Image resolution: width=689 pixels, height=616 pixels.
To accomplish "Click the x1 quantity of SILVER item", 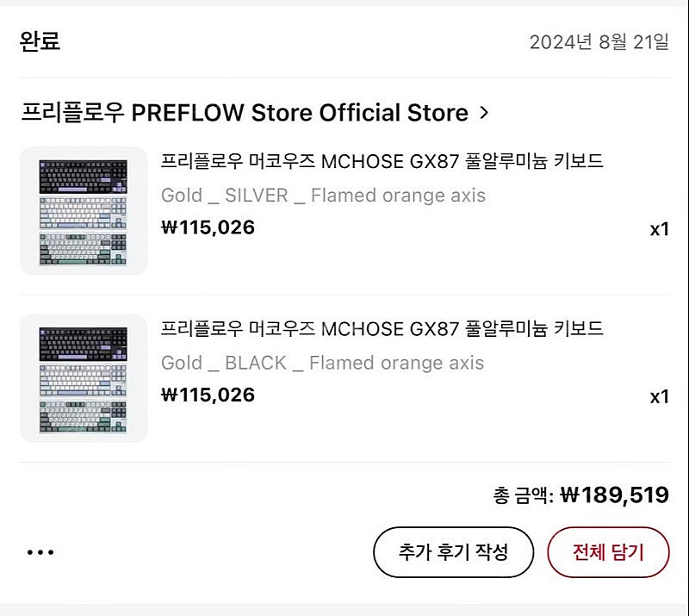I will tap(659, 229).
